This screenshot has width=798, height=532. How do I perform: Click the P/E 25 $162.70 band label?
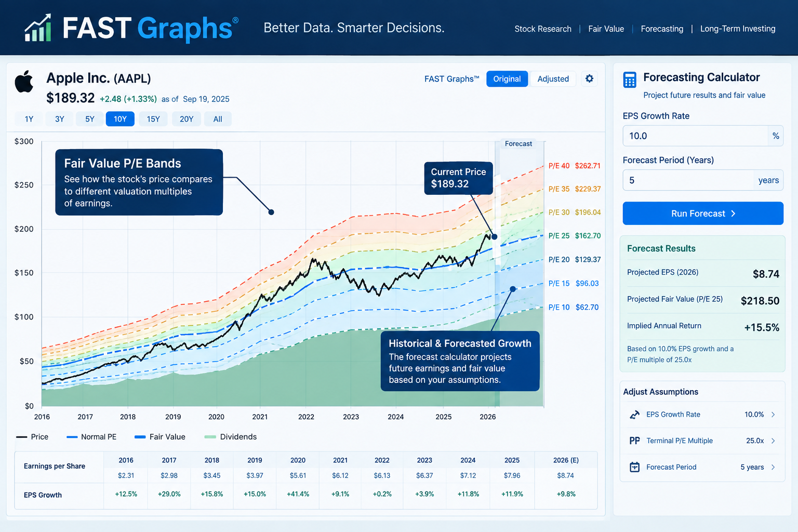tap(574, 236)
